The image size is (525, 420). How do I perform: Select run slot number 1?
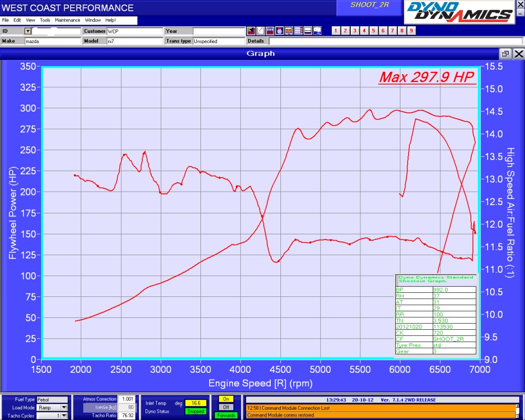(x=336, y=31)
